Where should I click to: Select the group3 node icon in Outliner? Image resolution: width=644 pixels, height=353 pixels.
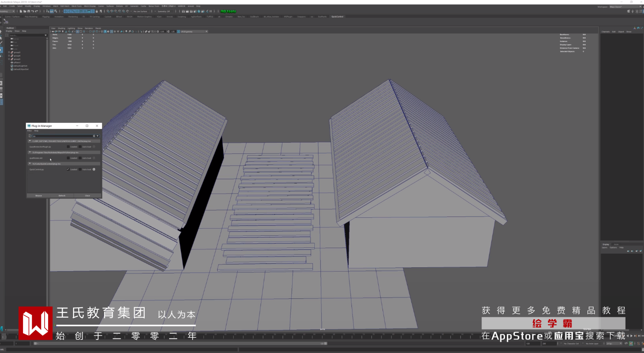click(11, 52)
